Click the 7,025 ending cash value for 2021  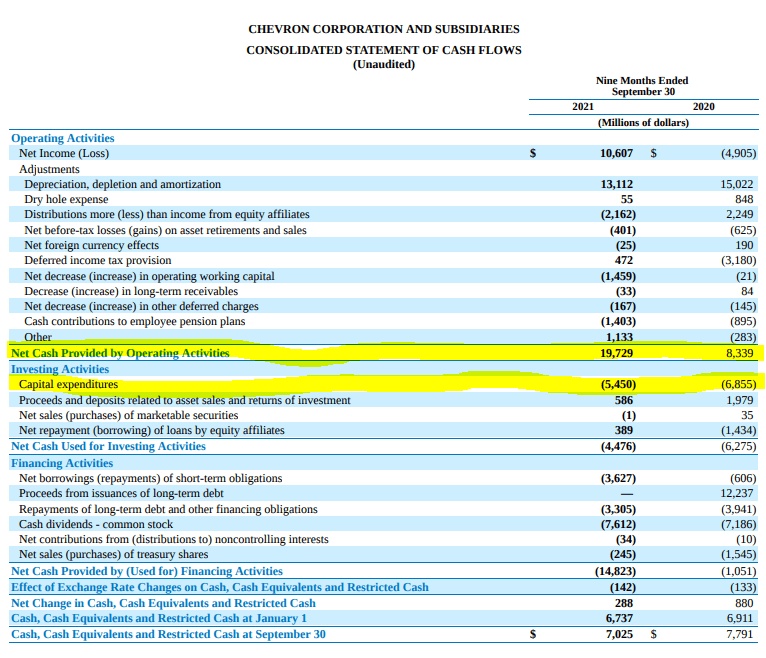(619, 634)
